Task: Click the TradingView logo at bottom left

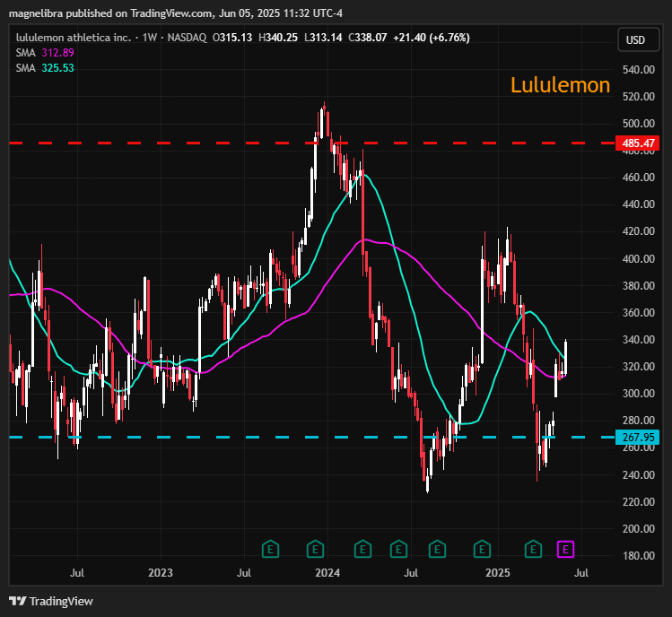Action: (x=51, y=601)
